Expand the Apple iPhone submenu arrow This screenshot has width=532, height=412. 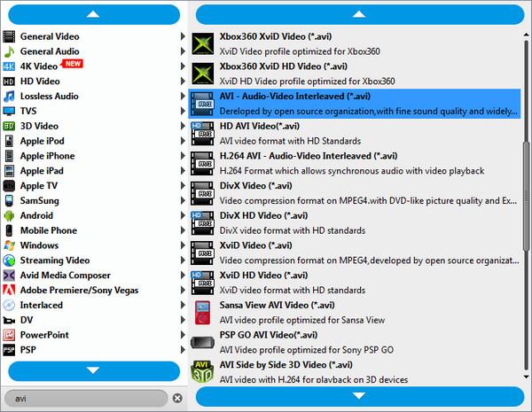(x=183, y=156)
